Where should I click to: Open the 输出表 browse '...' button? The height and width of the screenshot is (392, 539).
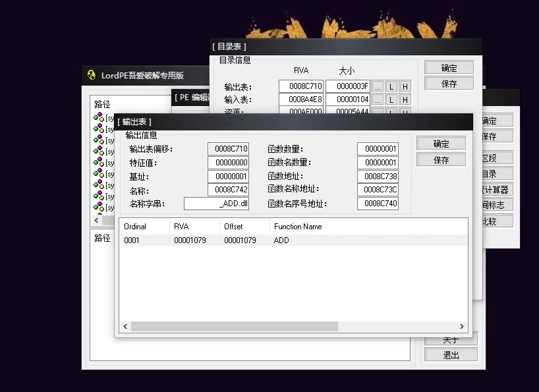(378, 86)
